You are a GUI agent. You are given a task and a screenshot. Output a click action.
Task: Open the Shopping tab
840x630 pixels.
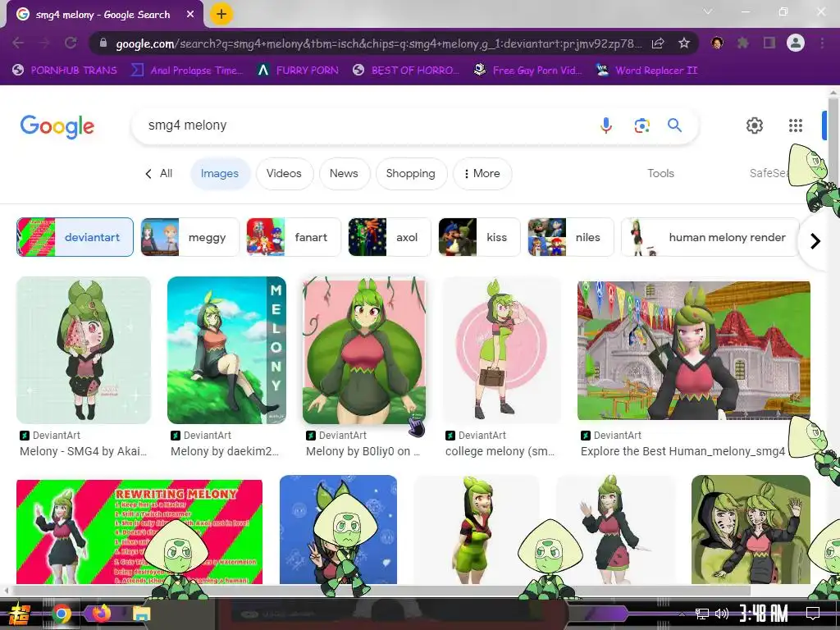click(x=411, y=174)
